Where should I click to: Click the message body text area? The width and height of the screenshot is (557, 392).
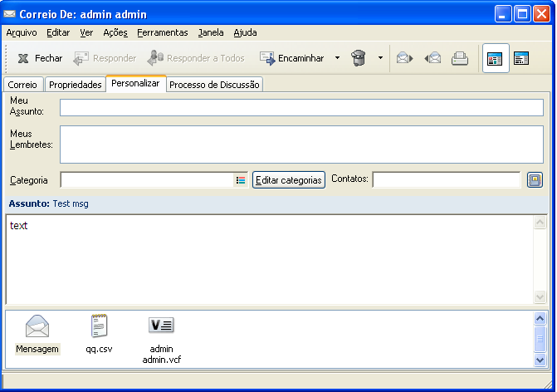[x=270, y=259]
